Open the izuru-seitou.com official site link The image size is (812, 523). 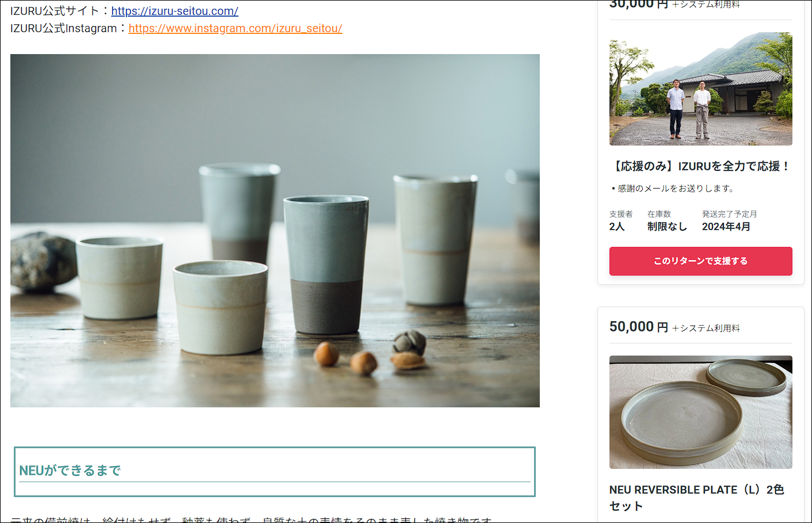pyautogui.click(x=175, y=11)
